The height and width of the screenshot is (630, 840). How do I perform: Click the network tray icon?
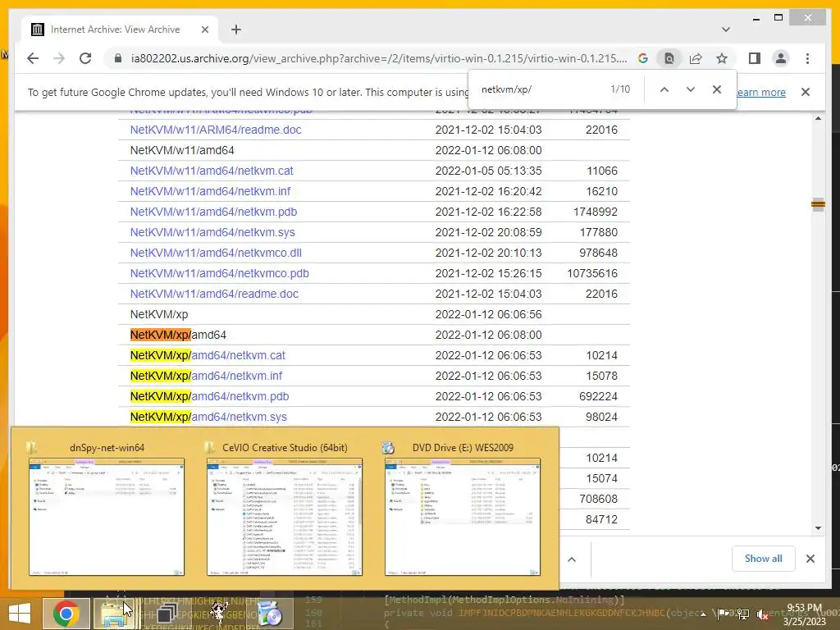click(742, 614)
